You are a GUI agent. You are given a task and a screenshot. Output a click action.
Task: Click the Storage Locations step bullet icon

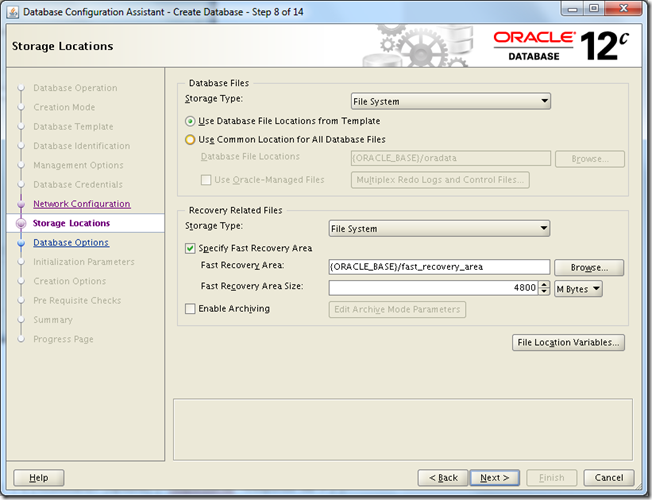click(x=20, y=224)
